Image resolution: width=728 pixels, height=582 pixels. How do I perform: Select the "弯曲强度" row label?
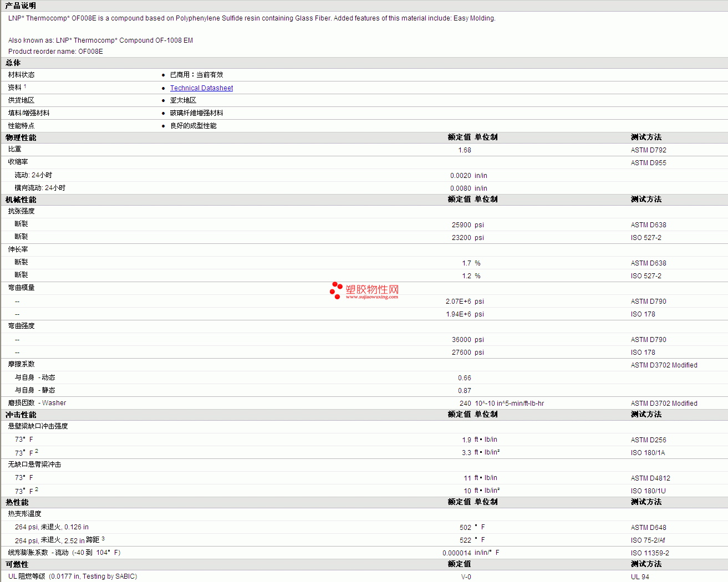21,326
